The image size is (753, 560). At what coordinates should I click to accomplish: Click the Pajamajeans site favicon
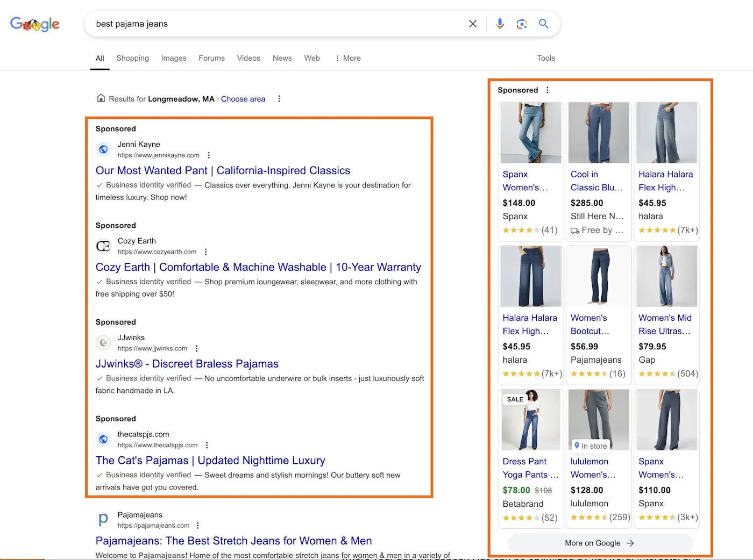103,520
